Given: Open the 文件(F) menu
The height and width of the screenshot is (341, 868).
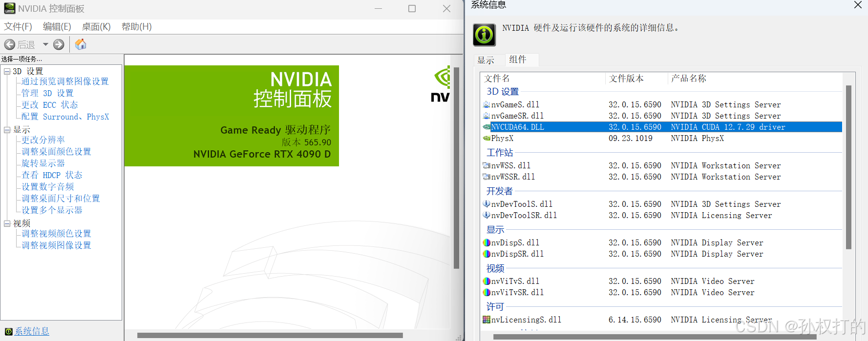Looking at the screenshot, I should pyautogui.click(x=18, y=26).
